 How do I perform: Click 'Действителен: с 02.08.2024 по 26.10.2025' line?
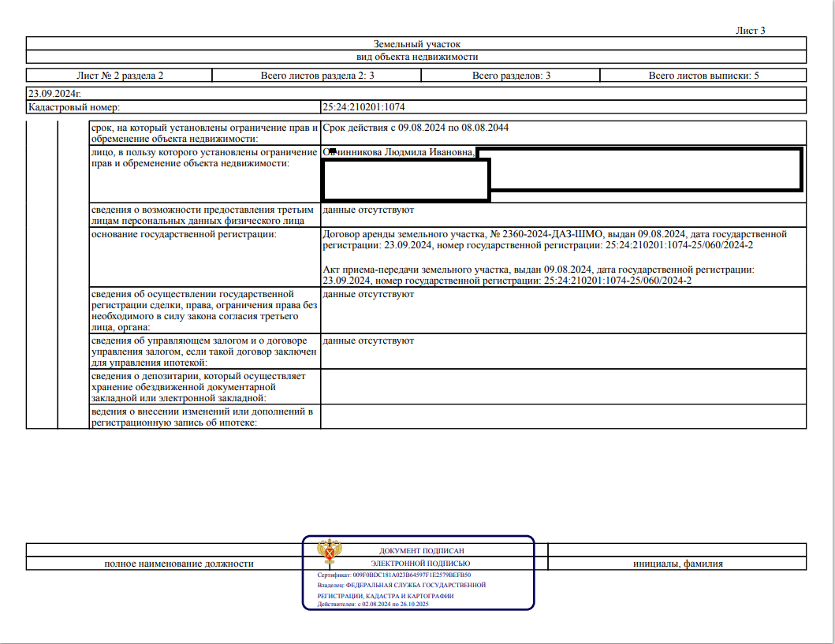click(373, 604)
